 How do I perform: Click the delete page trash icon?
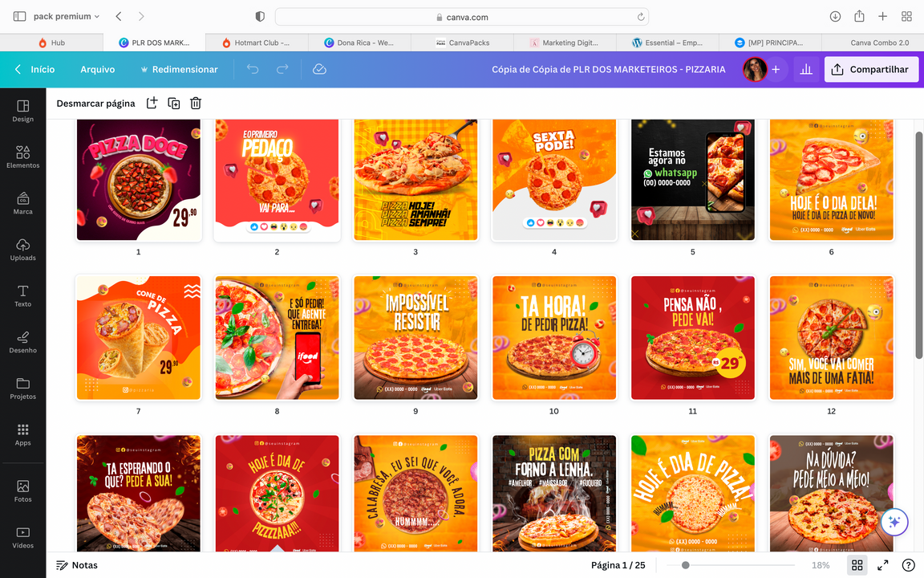[x=196, y=103]
